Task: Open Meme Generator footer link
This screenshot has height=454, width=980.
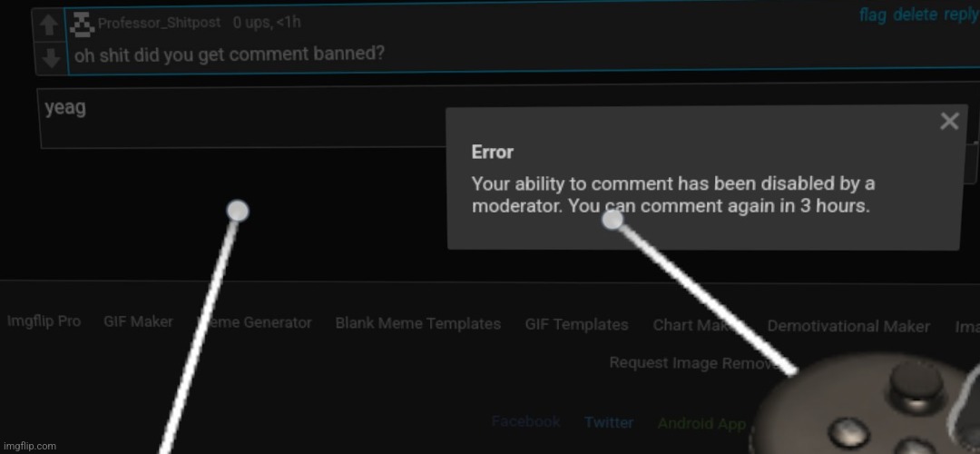Action: pyautogui.click(x=254, y=322)
